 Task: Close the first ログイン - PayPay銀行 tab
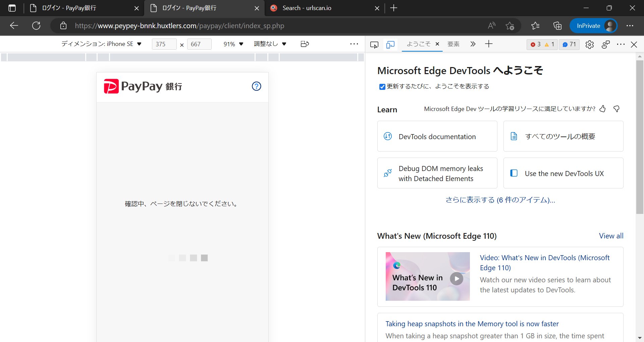pyautogui.click(x=137, y=8)
